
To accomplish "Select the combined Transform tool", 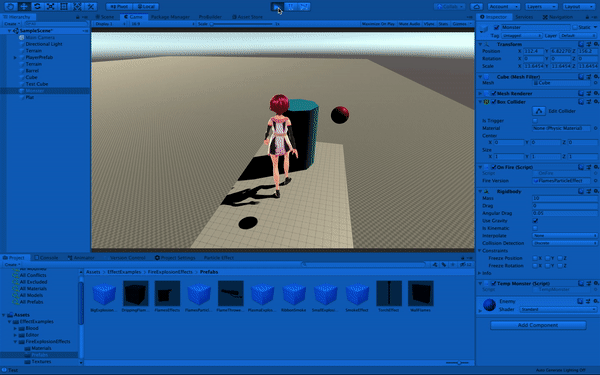I will point(77,7).
